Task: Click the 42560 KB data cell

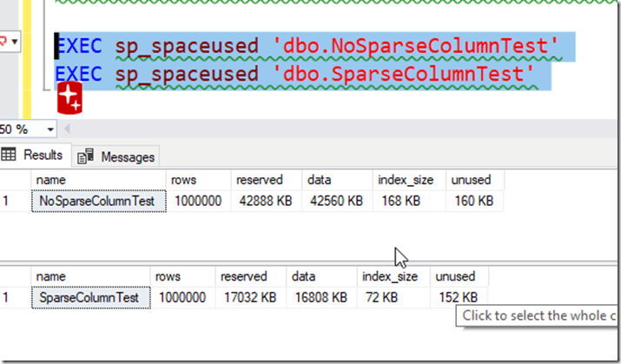Action: coord(336,201)
